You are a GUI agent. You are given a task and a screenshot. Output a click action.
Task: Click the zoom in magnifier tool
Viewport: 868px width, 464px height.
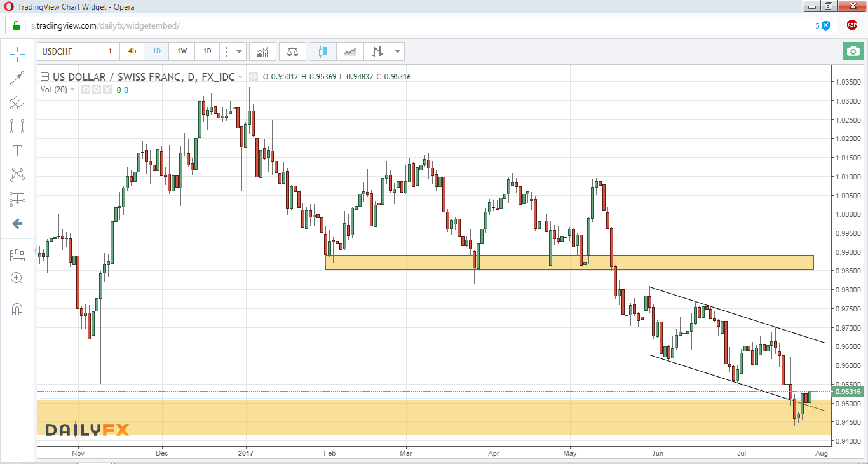[x=17, y=278]
